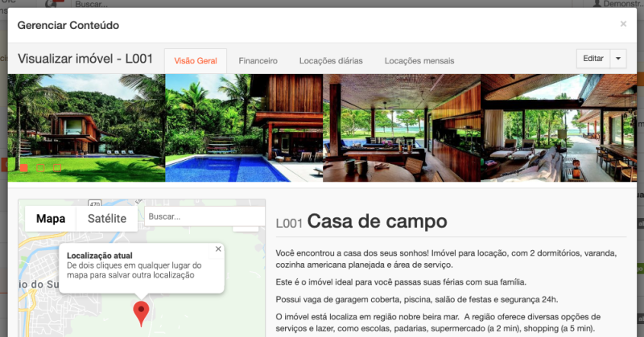
Task: Select the second carousel indicator dot
Action: point(40,168)
